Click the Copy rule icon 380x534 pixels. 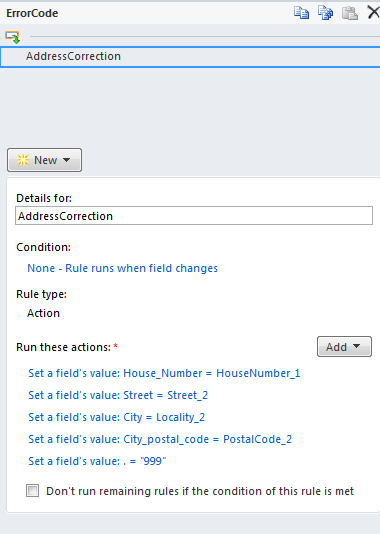click(301, 13)
